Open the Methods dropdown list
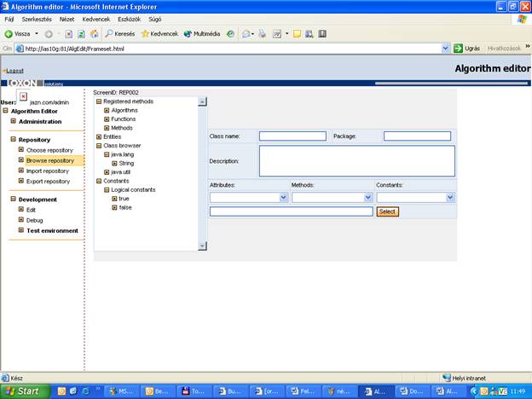This screenshot has height=399, width=532. click(367, 197)
